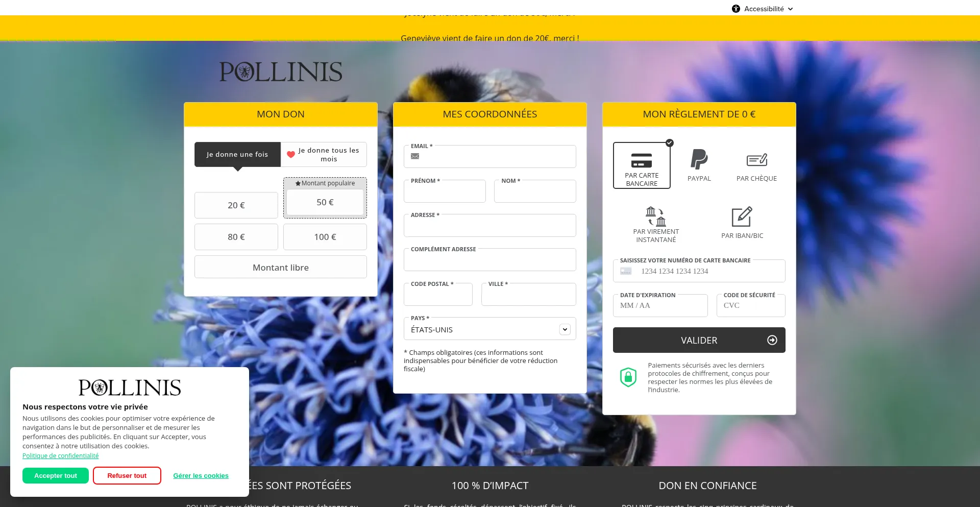Click Refuser tout button
Screen dimensions: 980x507
(127, 475)
